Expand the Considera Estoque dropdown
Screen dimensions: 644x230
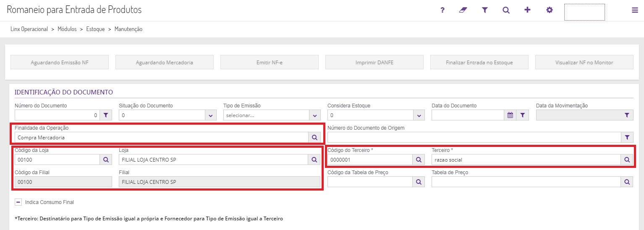coord(419,115)
